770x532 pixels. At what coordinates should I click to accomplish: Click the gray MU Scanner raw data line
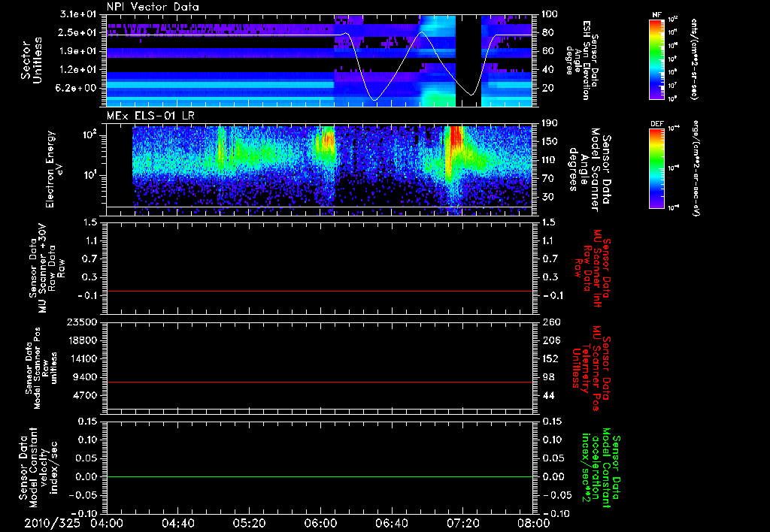320,291
